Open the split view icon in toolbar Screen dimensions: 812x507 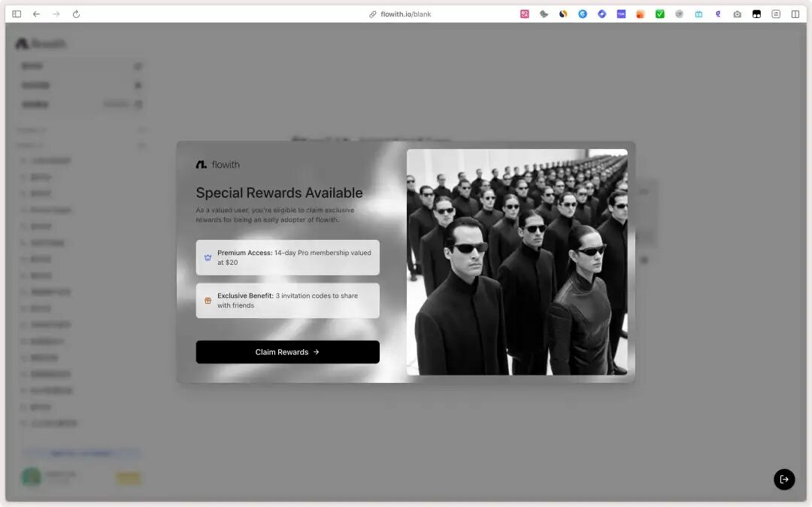click(x=795, y=14)
